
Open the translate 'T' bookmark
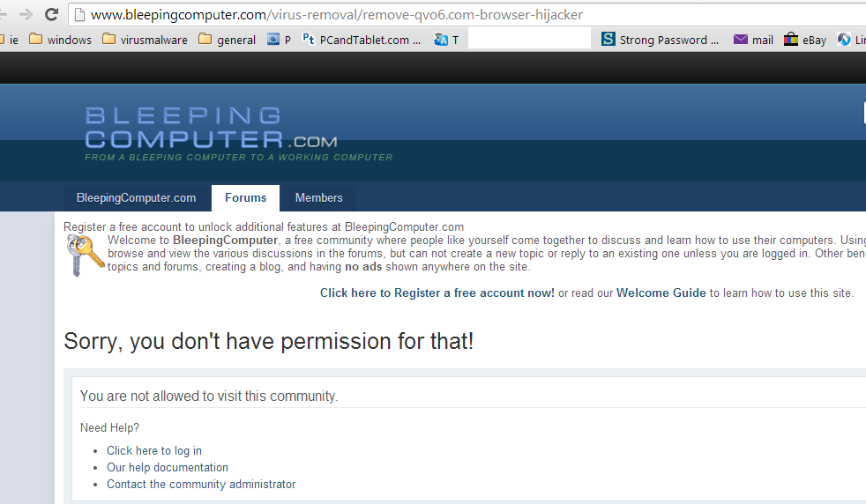point(446,40)
